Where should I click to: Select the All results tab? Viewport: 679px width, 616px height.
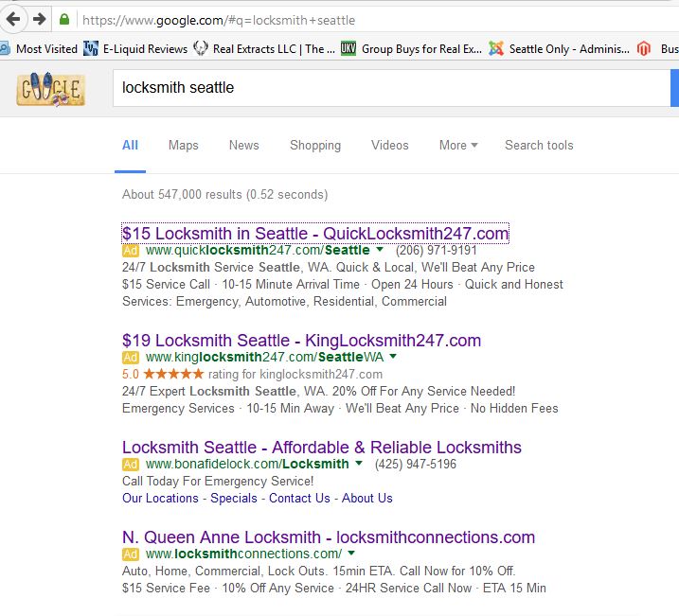point(130,145)
